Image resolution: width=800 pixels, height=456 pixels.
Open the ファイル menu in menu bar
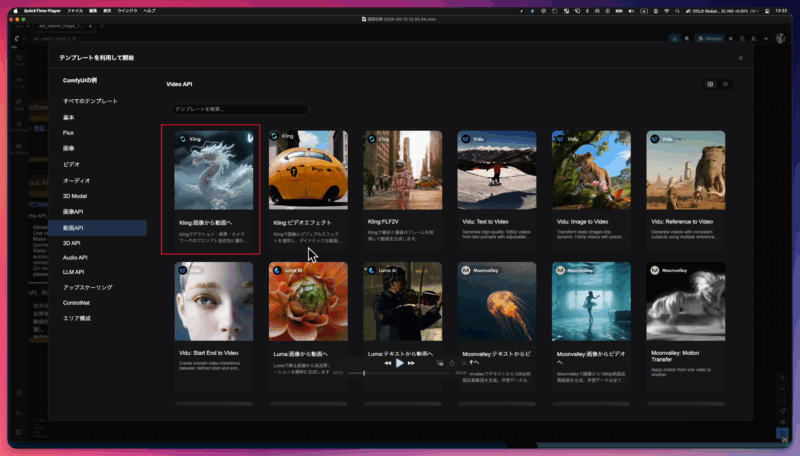point(75,10)
